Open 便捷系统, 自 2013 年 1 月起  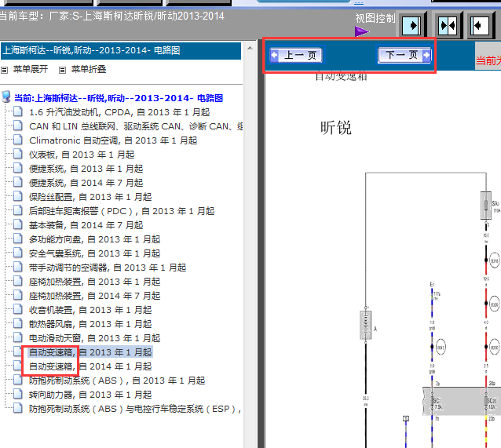point(86,169)
